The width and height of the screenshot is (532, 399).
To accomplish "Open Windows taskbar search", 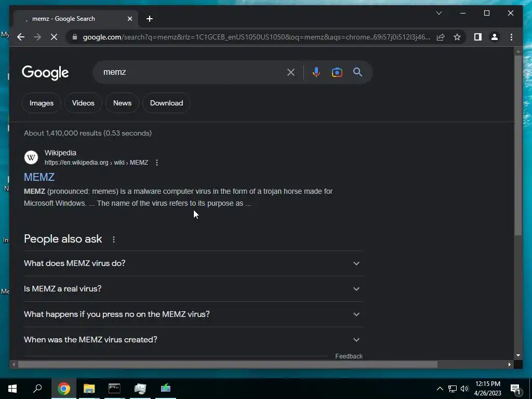I will coord(37,389).
